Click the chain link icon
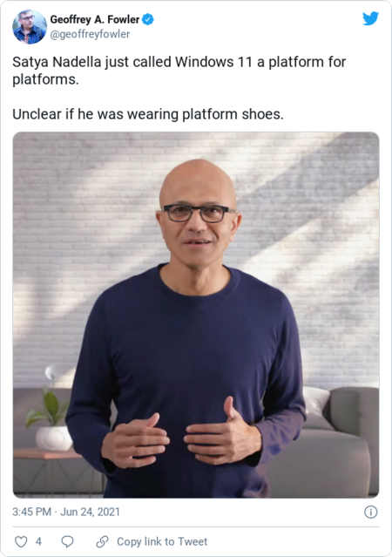The width and height of the screenshot is (392, 557). [x=102, y=541]
